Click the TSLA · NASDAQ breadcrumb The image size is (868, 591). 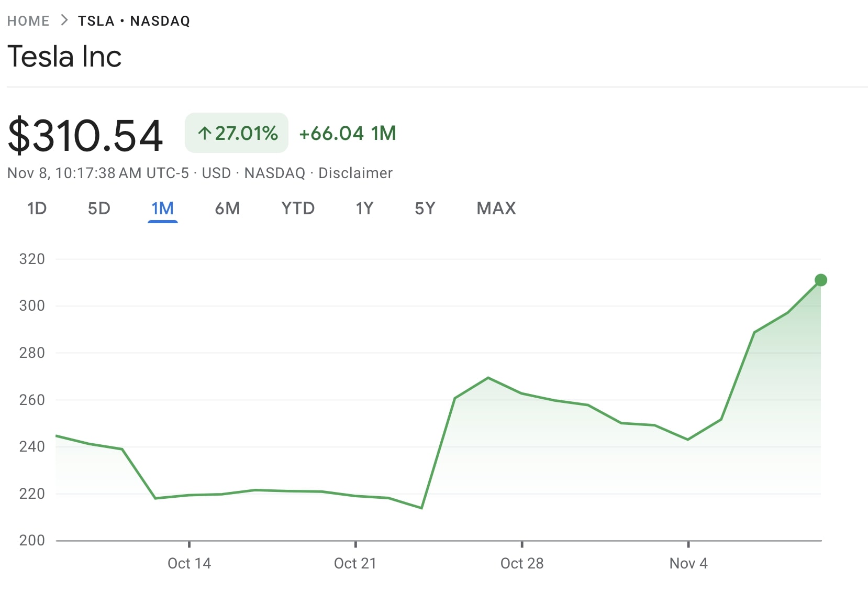coord(134,20)
